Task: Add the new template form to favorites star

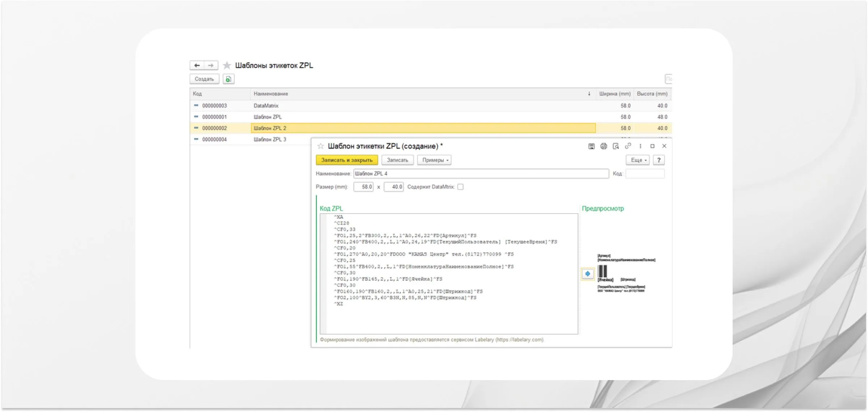Action: pos(320,146)
